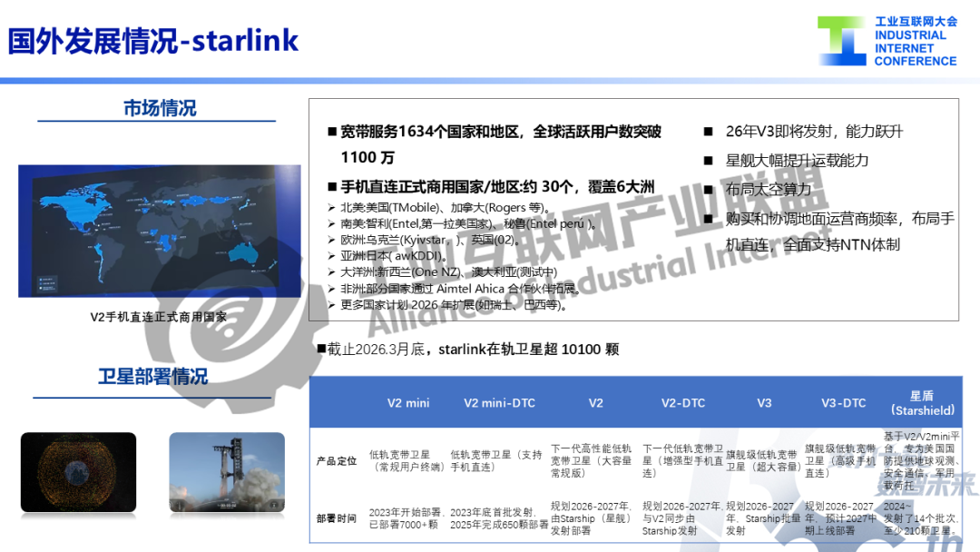Image resolution: width=980 pixels, height=552 pixels.
Task: Click the '1100 万' user count text
Action: [x=367, y=158]
